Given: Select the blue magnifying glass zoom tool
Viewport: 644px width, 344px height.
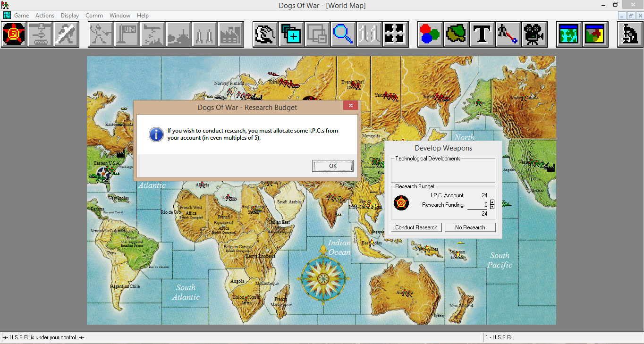Looking at the screenshot, I should point(343,34).
